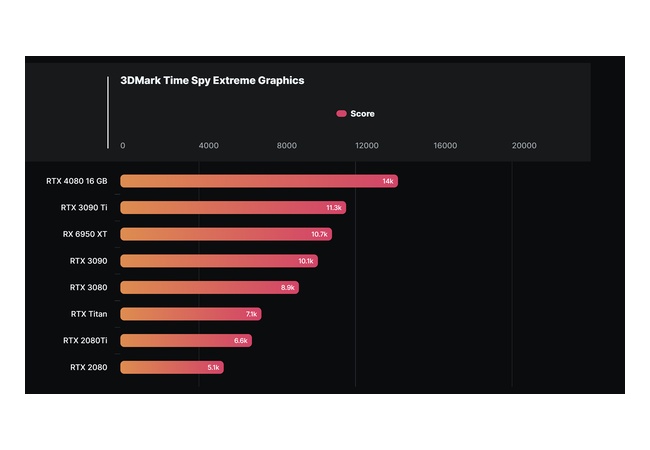Click the 4000 axis tick label
This screenshot has width=650, height=450.
(209, 145)
